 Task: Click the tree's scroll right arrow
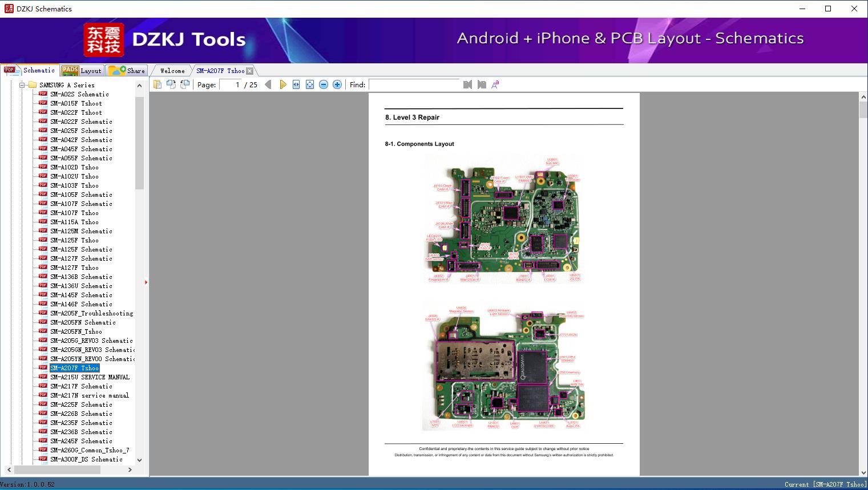pos(130,469)
